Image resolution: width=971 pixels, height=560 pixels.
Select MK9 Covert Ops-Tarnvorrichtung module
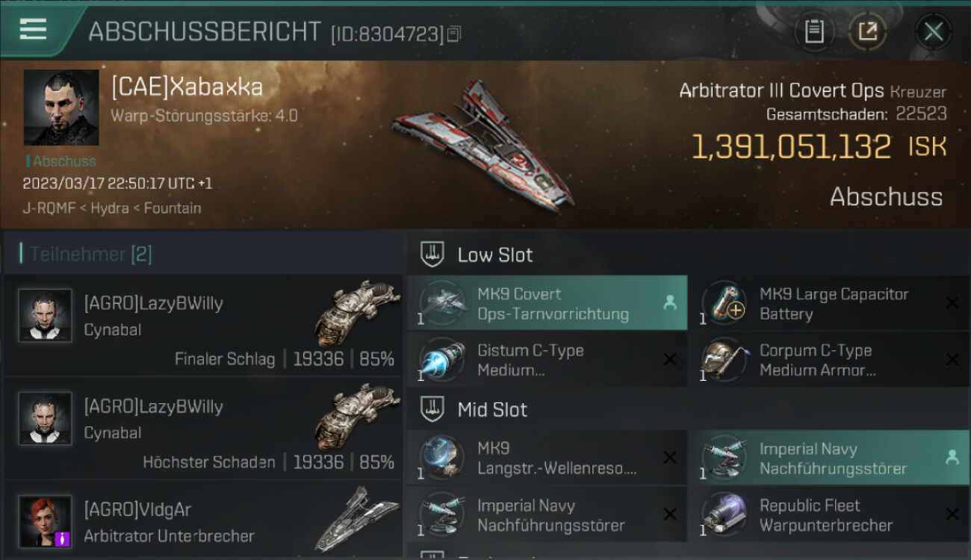click(547, 303)
